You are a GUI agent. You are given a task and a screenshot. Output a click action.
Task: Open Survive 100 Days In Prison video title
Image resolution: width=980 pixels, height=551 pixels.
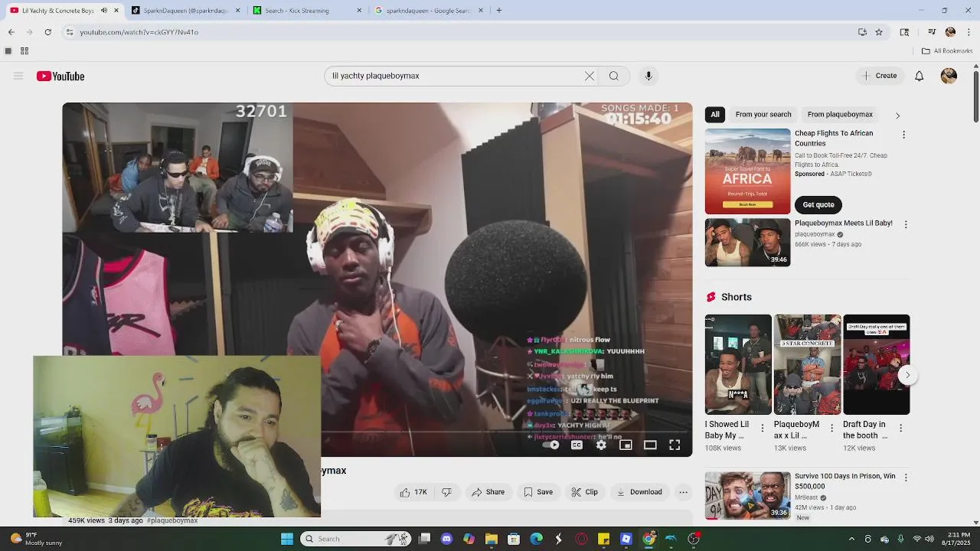click(844, 481)
